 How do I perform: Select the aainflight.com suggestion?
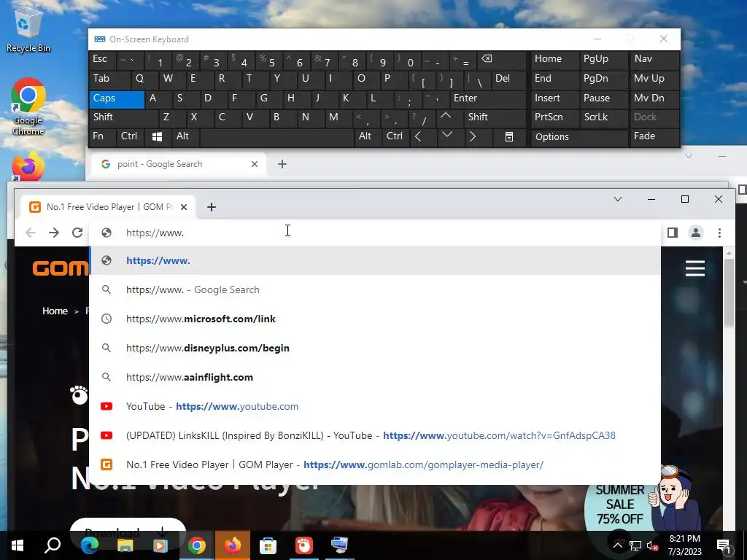tap(375, 377)
